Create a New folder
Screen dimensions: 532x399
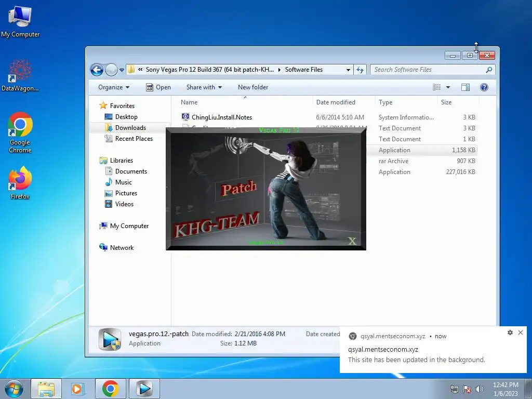coord(253,87)
